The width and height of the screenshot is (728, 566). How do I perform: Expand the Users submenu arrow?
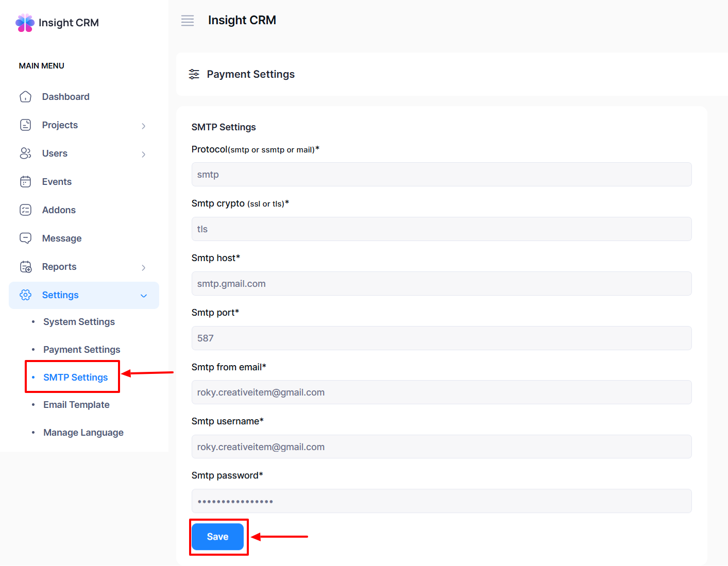(144, 154)
